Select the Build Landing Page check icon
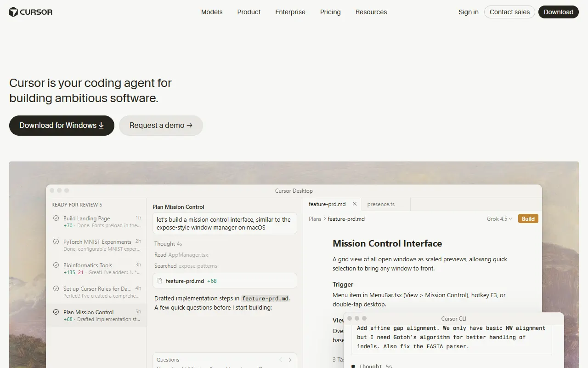588x368 pixels. pyautogui.click(x=56, y=218)
